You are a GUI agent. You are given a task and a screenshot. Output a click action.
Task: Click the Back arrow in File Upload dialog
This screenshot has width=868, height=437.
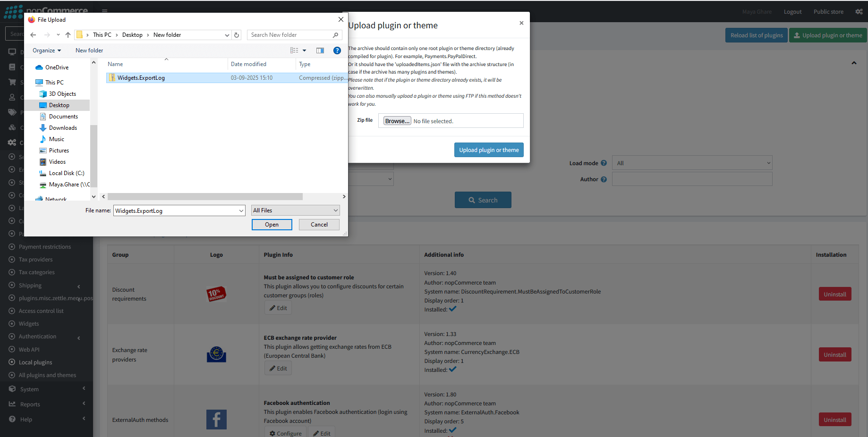click(x=33, y=35)
